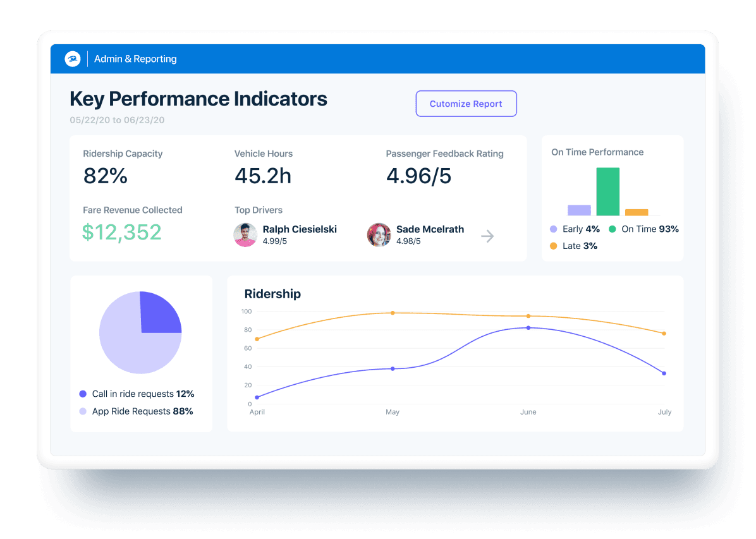
Task: Click the Cutomize Report button
Action: click(x=466, y=104)
